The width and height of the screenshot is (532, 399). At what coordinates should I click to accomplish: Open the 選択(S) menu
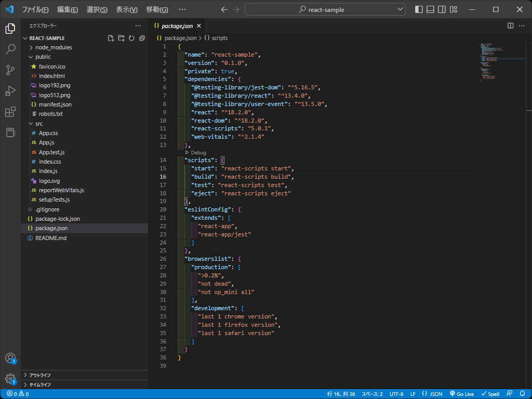(97, 9)
